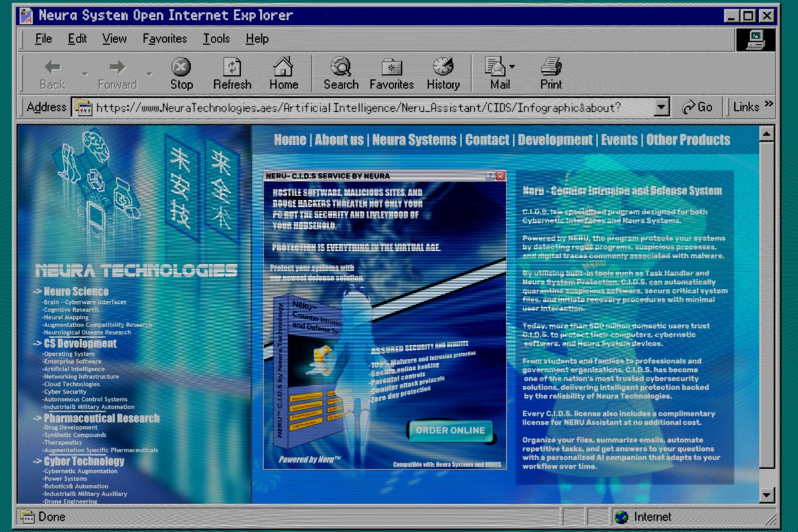Open the Events nav link
798x532 pixels.
pyautogui.click(x=619, y=140)
